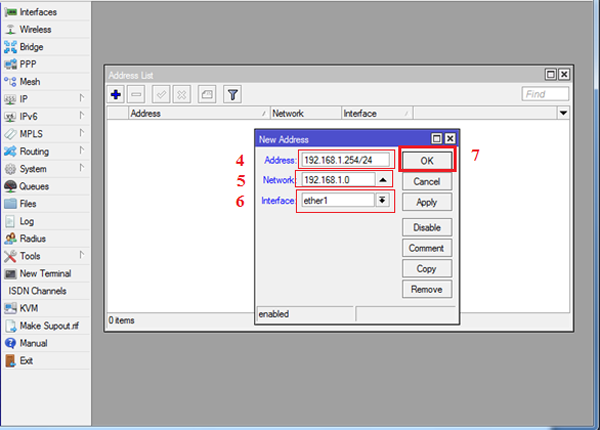Click the Apply button

[x=427, y=202]
